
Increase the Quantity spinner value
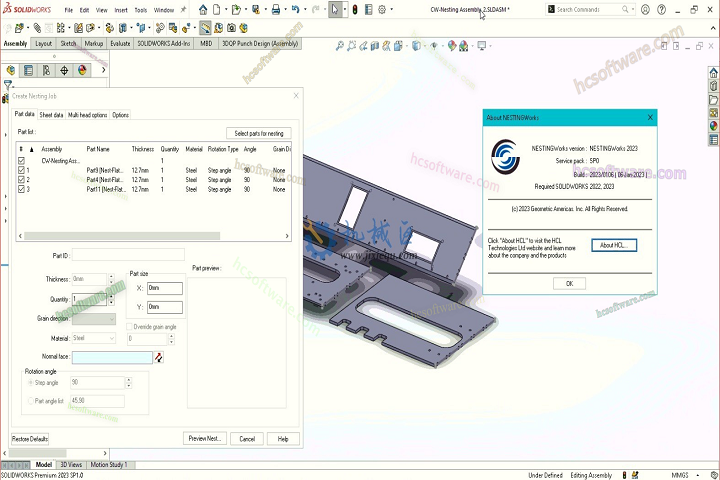(112, 296)
